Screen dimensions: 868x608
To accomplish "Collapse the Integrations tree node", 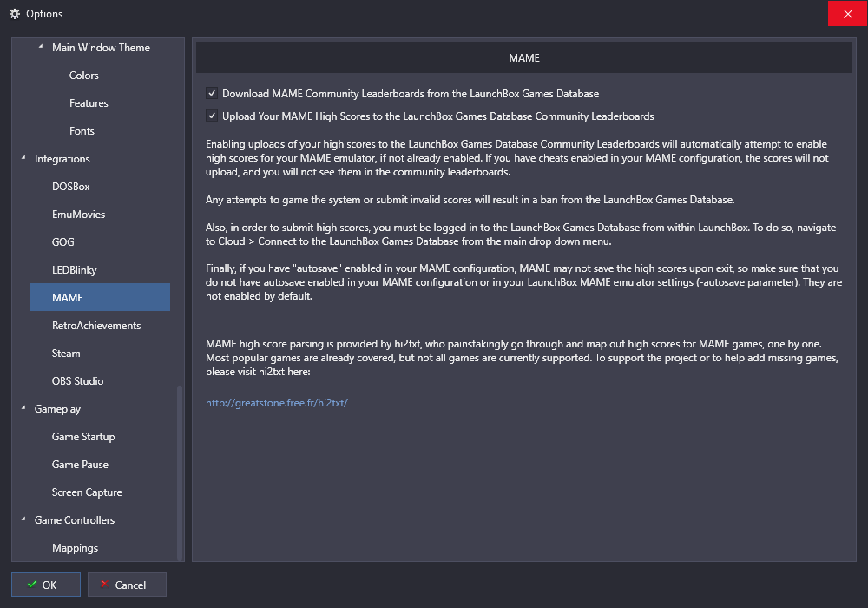I will click(23, 158).
